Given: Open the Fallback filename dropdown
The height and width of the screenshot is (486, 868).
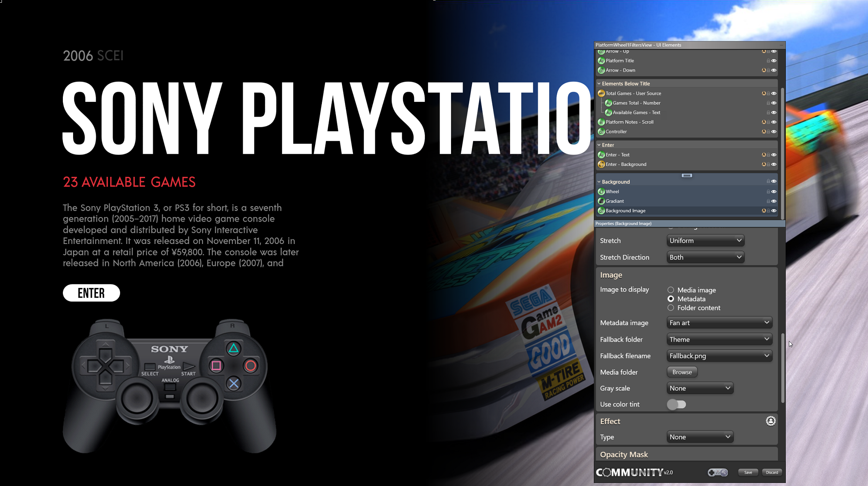Looking at the screenshot, I should (x=719, y=356).
